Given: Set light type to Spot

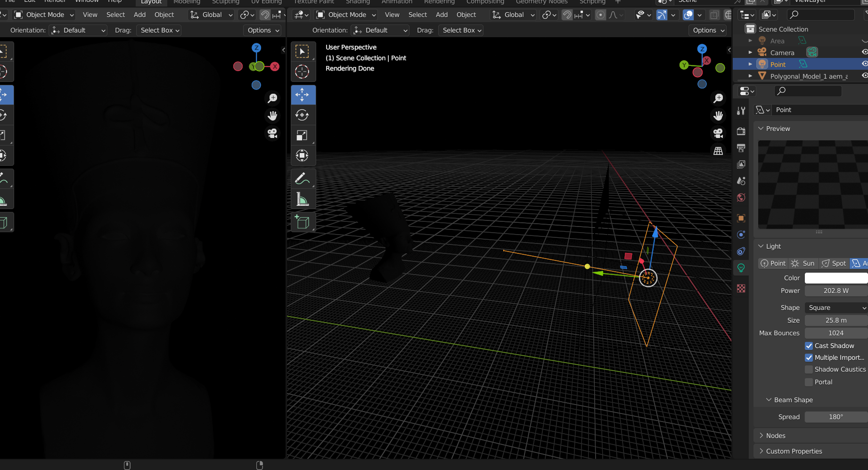Looking at the screenshot, I should (834, 263).
